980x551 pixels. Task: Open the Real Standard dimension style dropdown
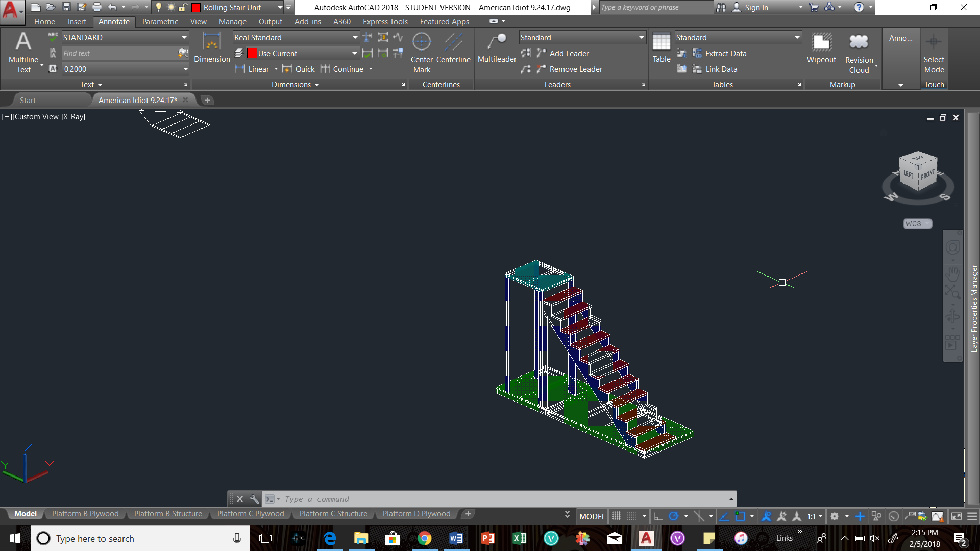tap(355, 38)
